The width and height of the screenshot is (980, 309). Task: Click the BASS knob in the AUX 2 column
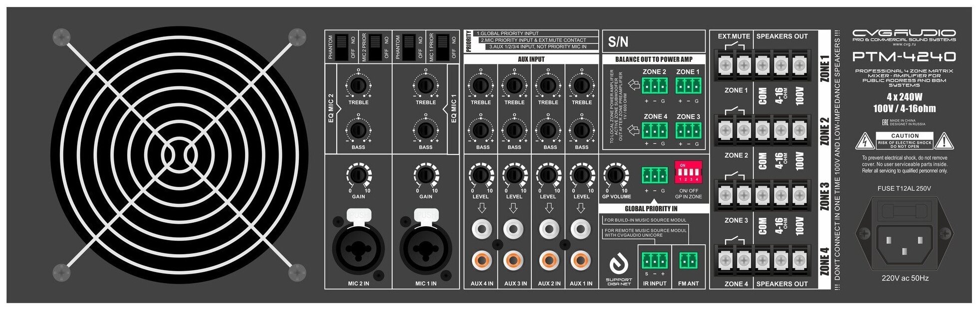tap(548, 130)
